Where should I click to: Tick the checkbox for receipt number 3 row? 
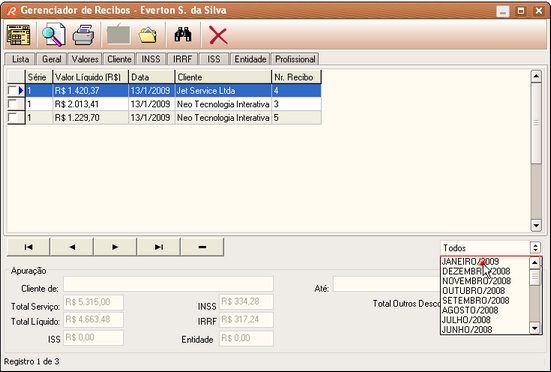pyautogui.click(x=12, y=104)
